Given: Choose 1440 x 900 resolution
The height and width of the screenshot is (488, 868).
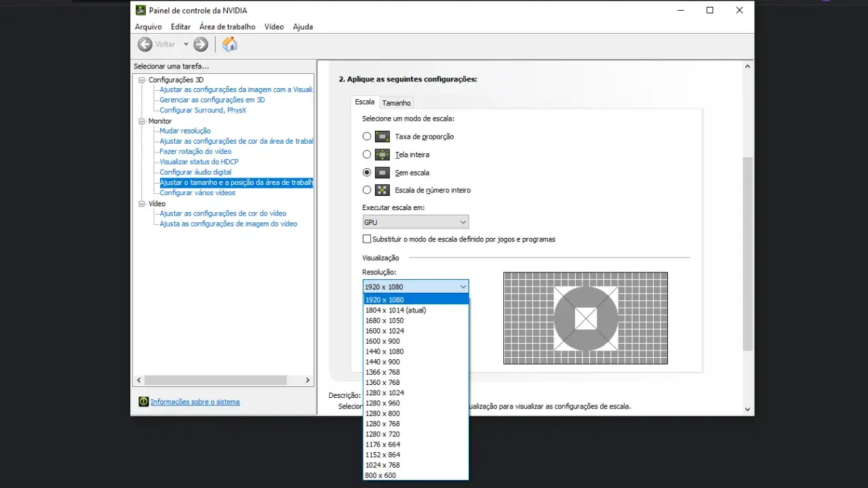Looking at the screenshot, I should coord(416,362).
